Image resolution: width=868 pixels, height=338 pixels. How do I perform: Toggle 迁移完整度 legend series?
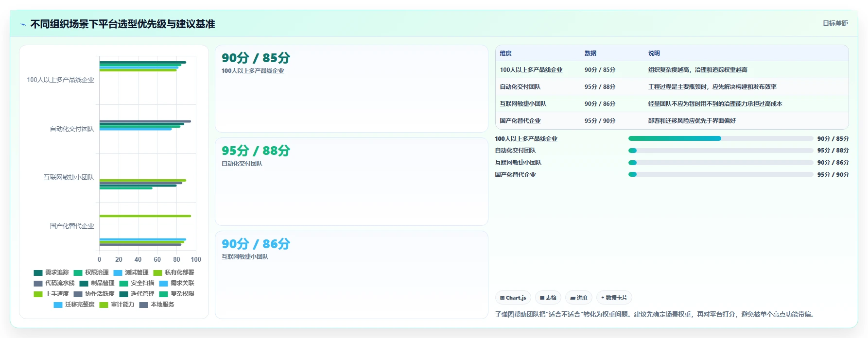pyautogui.click(x=74, y=304)
